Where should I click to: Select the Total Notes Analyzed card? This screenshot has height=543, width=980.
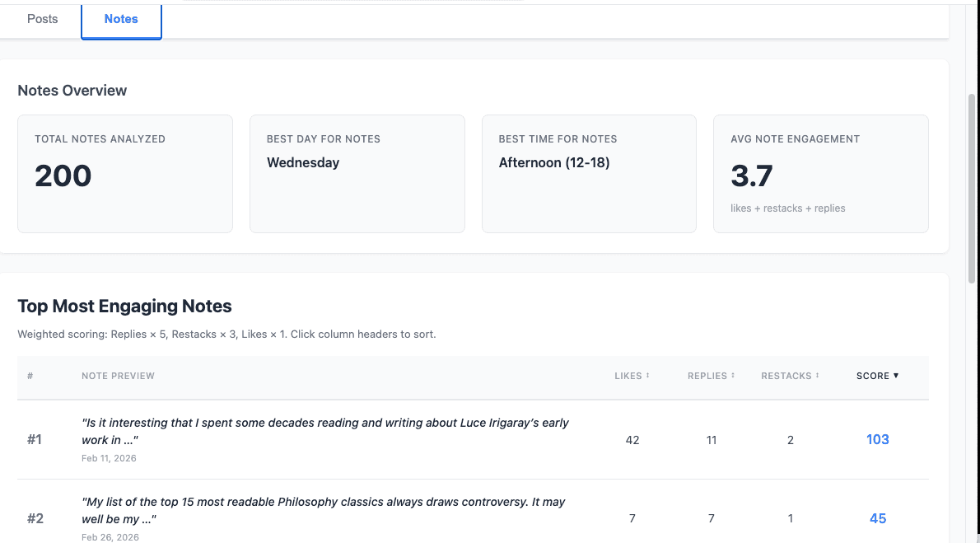[x=124, y=173]
